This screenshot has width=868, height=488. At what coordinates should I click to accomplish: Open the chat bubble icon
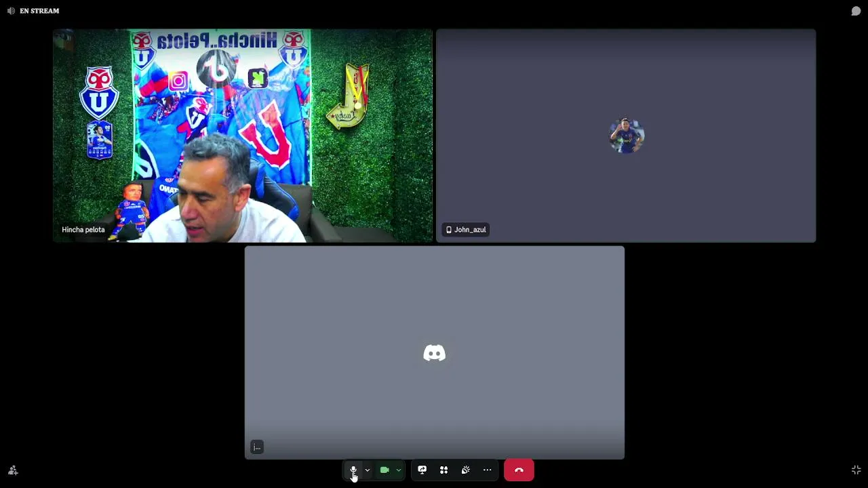(856, 11)
